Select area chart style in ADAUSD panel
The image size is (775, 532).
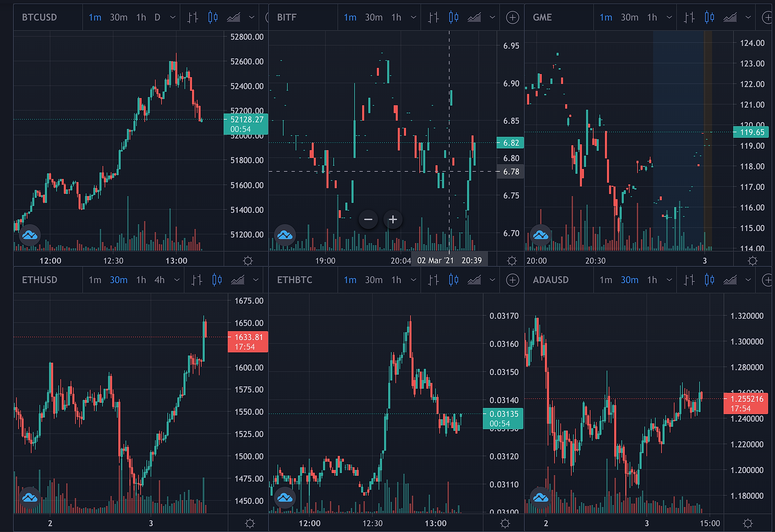[x=730, y=280]
